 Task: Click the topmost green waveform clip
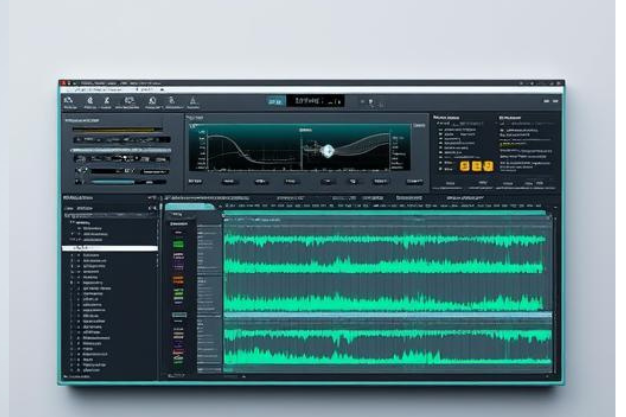coord(384,240)
